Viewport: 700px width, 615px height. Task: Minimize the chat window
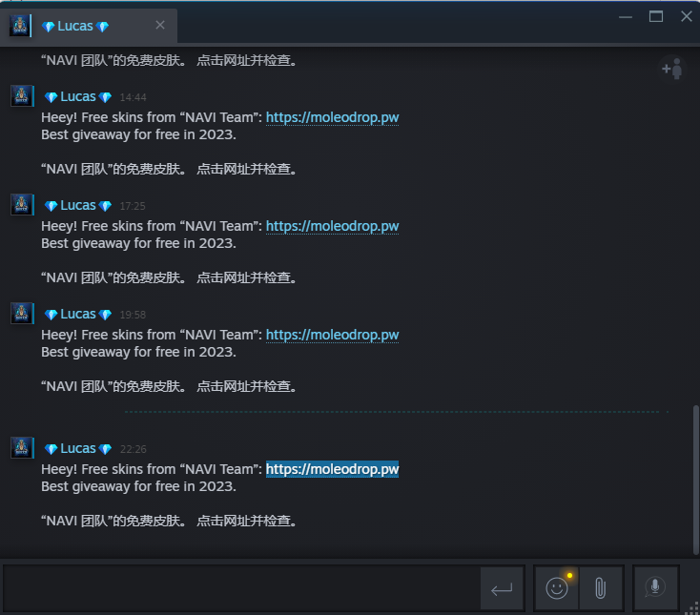(626, 17)
